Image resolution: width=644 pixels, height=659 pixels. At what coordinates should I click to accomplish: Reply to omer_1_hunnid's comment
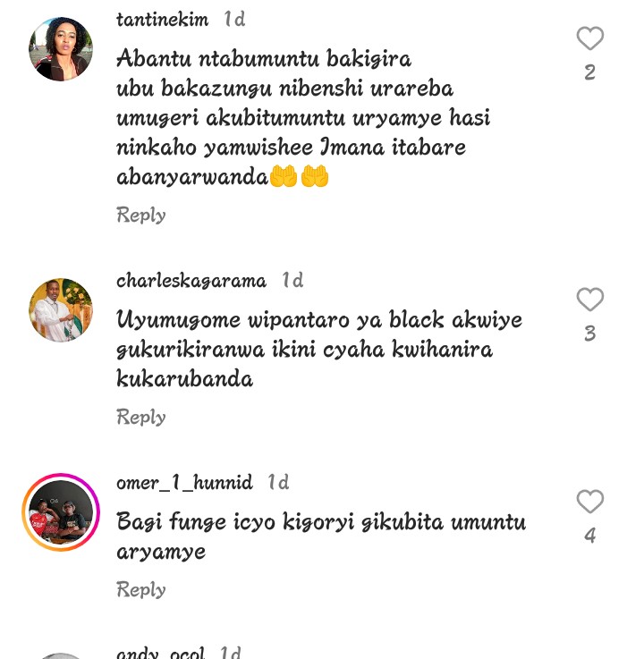click(x=141, y=589)
